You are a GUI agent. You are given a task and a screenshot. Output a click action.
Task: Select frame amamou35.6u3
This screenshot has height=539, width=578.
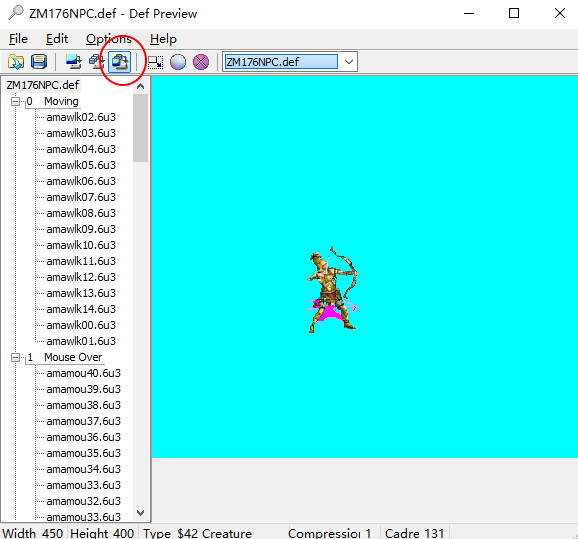[x=84, y=453]
